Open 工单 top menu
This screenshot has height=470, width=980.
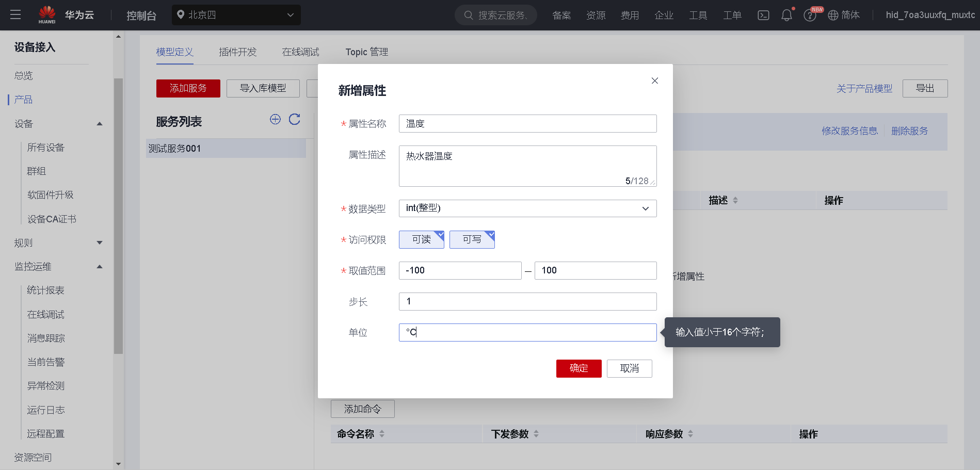(x=732, y=15)
